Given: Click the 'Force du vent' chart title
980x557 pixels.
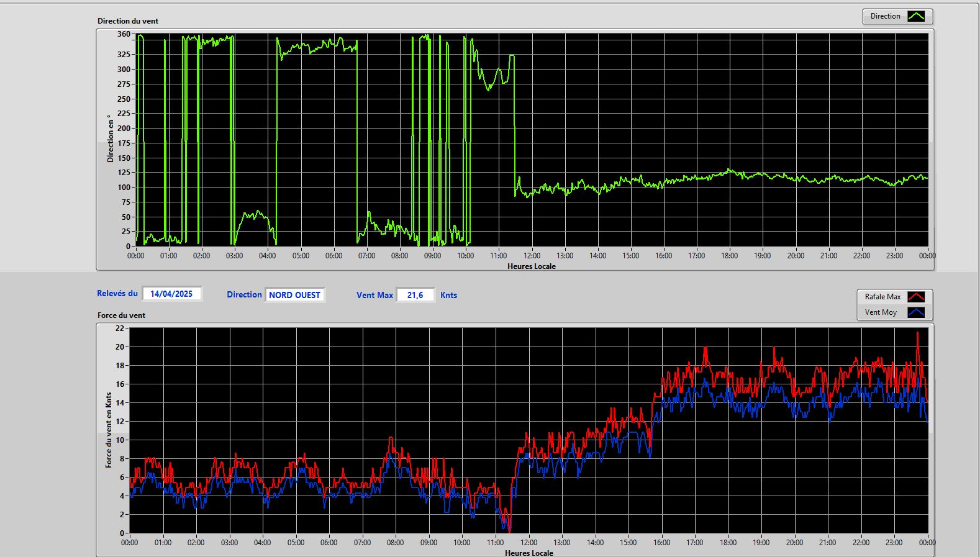Looking at the screenshot, I should tap(121, 315).
